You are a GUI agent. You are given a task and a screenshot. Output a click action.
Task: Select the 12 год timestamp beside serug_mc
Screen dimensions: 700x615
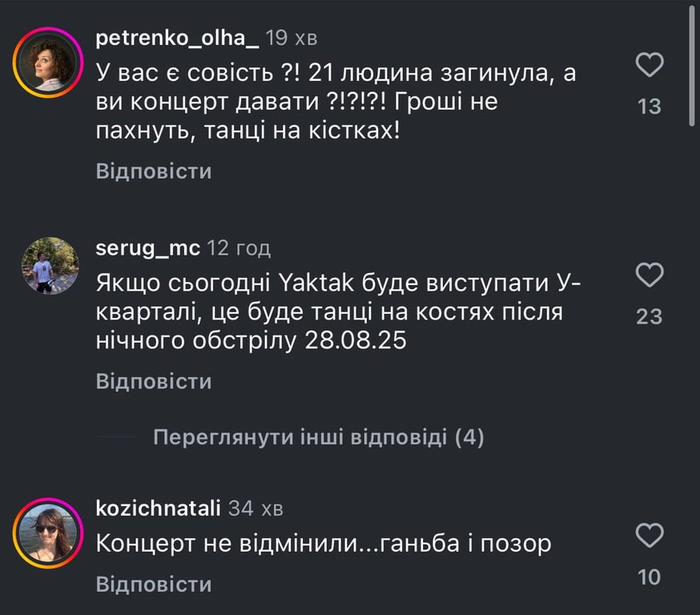[239, 248]
